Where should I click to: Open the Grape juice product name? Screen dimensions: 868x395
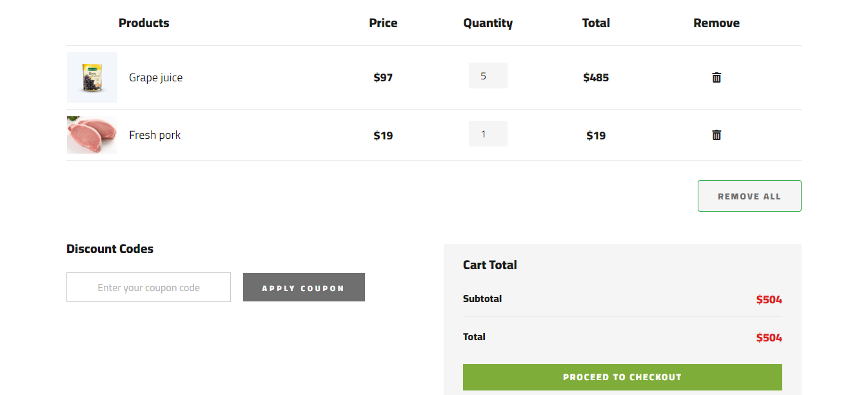[x=155, y=77]
